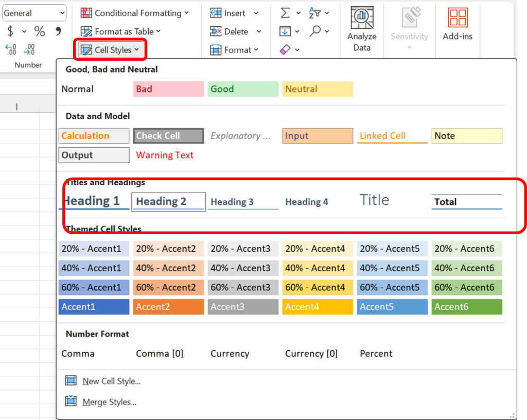Select the 40% - Accent3 style

[243, 268]
